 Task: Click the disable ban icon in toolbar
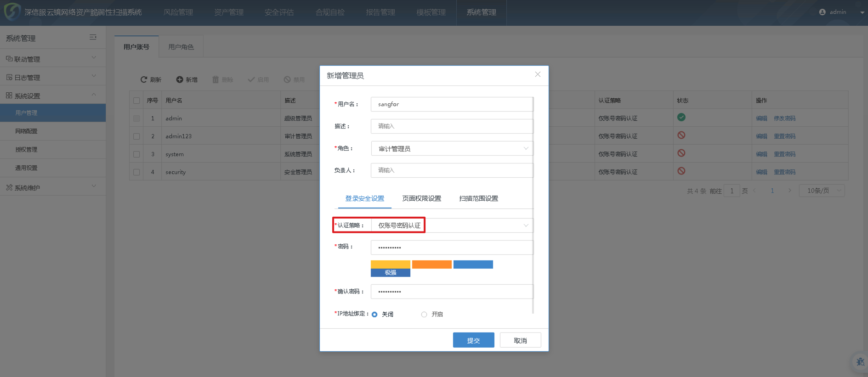coord(287,79)
